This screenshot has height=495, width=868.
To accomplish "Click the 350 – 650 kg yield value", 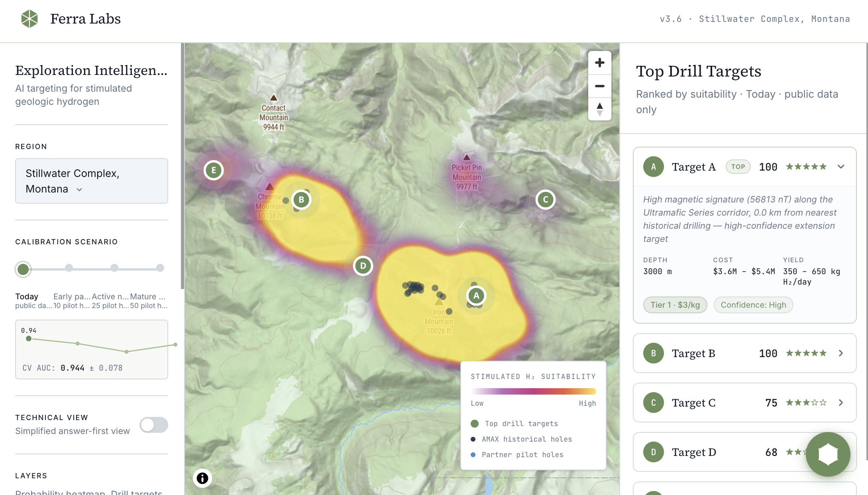I will click(x=811, y=277).
